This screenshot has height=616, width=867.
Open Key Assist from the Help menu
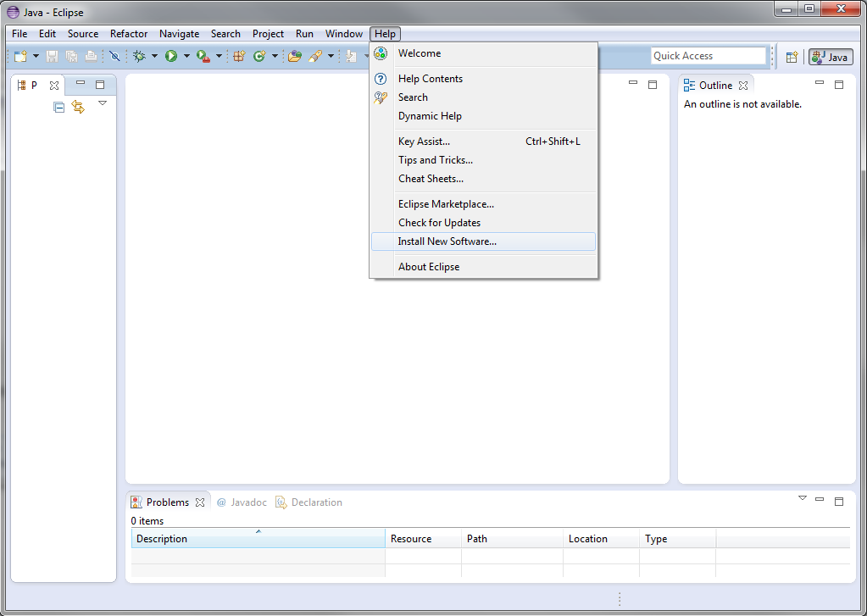tap(483, 142)
